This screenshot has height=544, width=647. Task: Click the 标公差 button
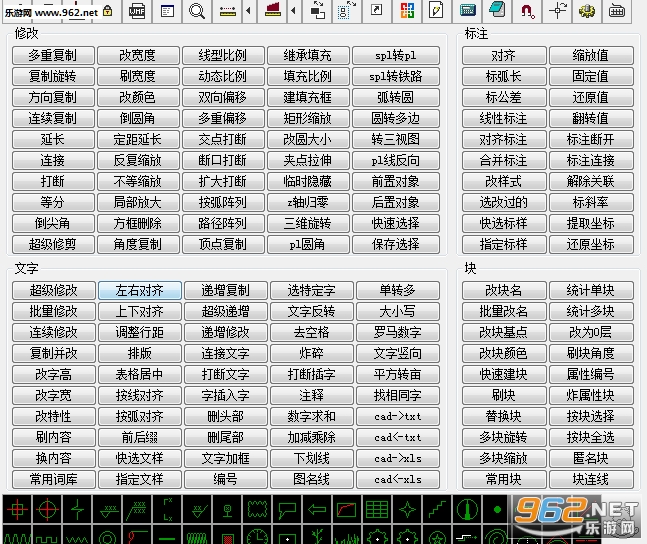[x=504, y=97]
